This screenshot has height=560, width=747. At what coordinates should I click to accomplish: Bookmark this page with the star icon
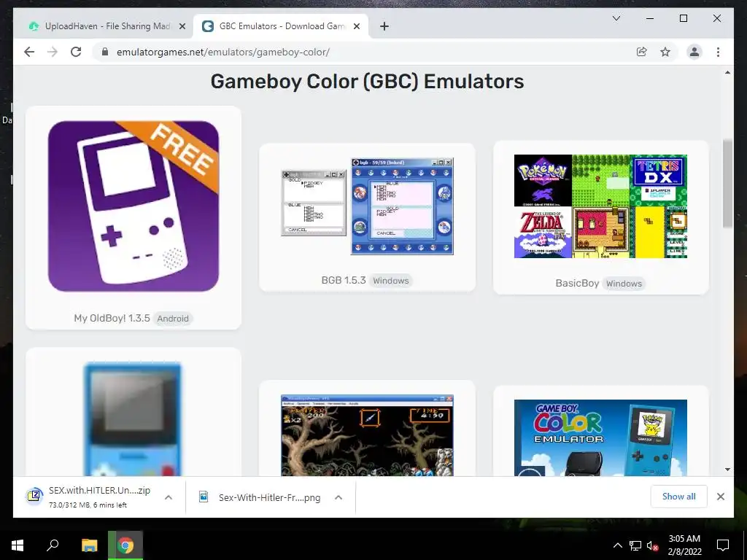point(665,52)
